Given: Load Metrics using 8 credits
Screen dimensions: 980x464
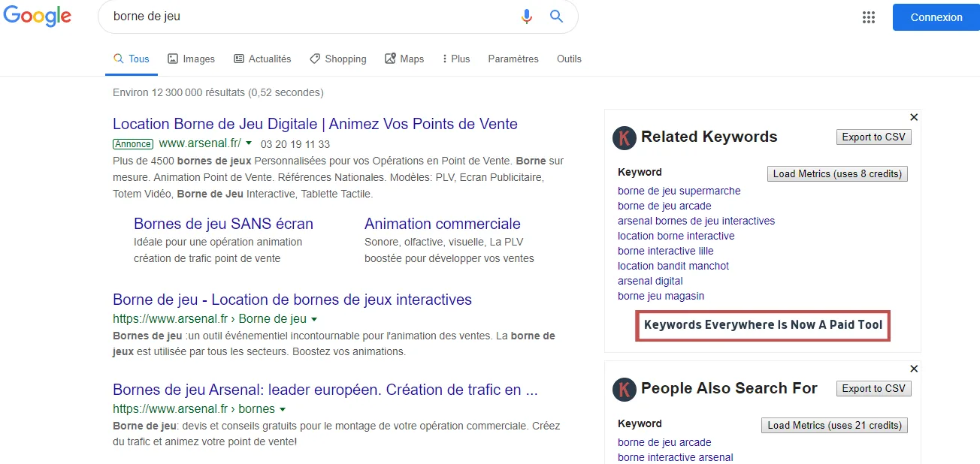Looking at the screenshot, I should pos(837,173).
